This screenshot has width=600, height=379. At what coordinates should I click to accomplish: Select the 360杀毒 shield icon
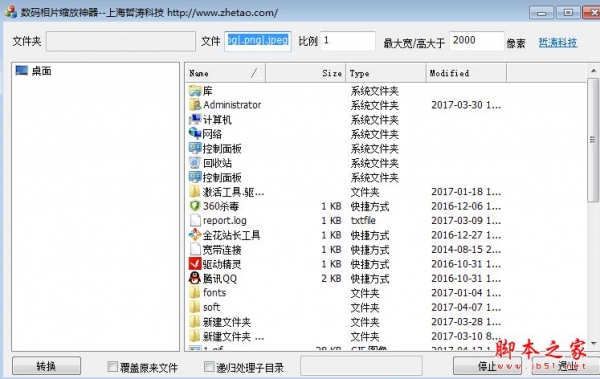[x=195, y=206]
